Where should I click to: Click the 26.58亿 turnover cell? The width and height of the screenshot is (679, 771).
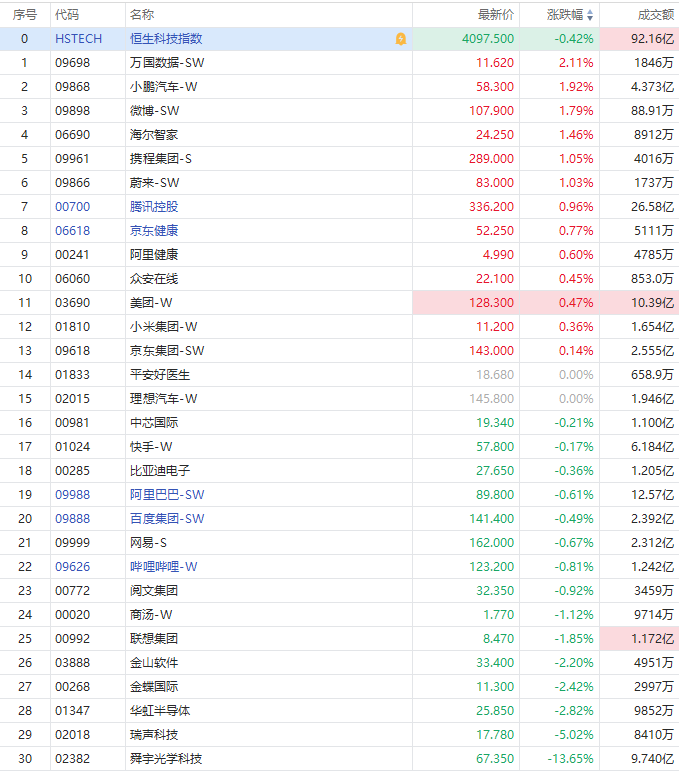click(x=652, y=207)
